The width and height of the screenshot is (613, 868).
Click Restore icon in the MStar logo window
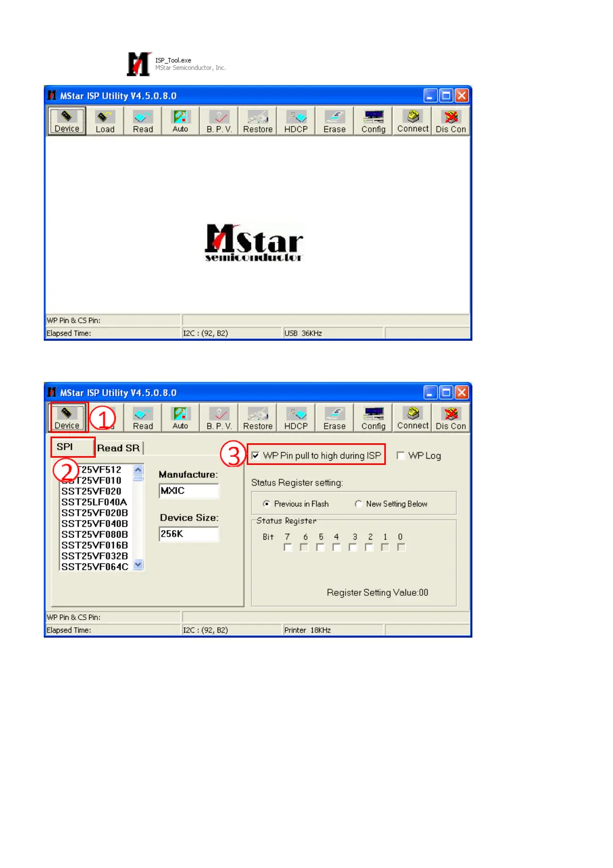pos(258,121)
